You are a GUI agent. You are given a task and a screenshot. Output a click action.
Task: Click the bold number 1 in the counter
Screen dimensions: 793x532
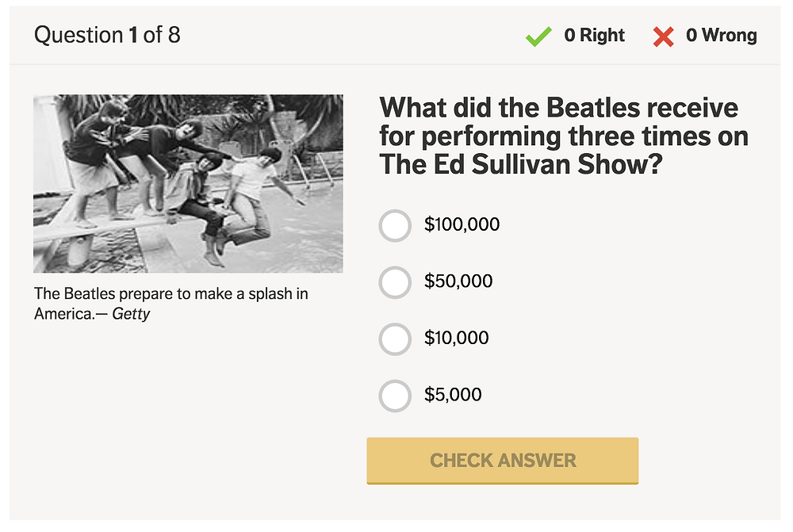[x=133, y=35]
